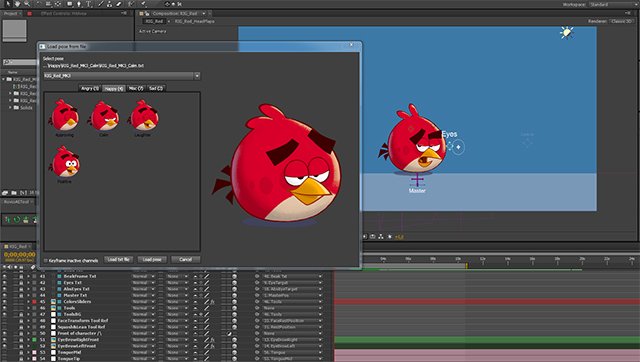The height and width of the screenshot is (362, 640).
Task: Open the Effect Controls panel tab
Action: point(64,13)
